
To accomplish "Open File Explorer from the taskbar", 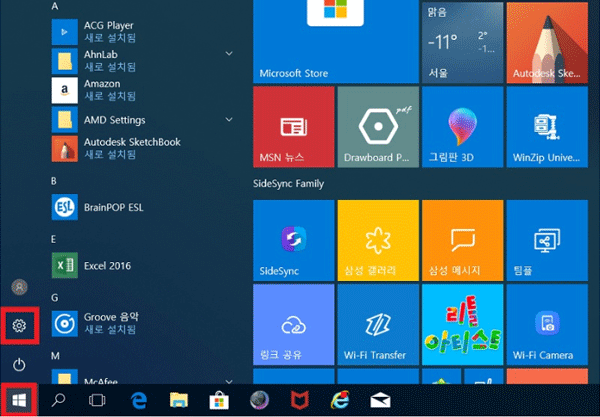I will [x=179, y=400].
